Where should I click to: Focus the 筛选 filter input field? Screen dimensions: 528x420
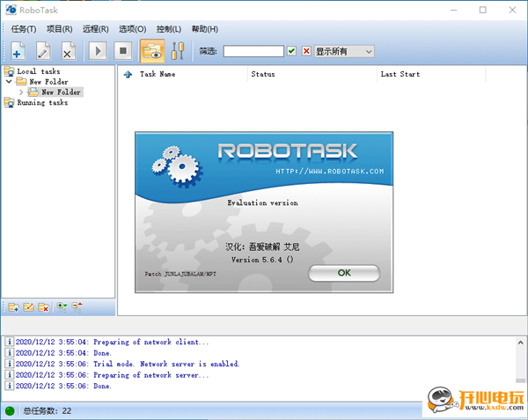tap(253, 52)
